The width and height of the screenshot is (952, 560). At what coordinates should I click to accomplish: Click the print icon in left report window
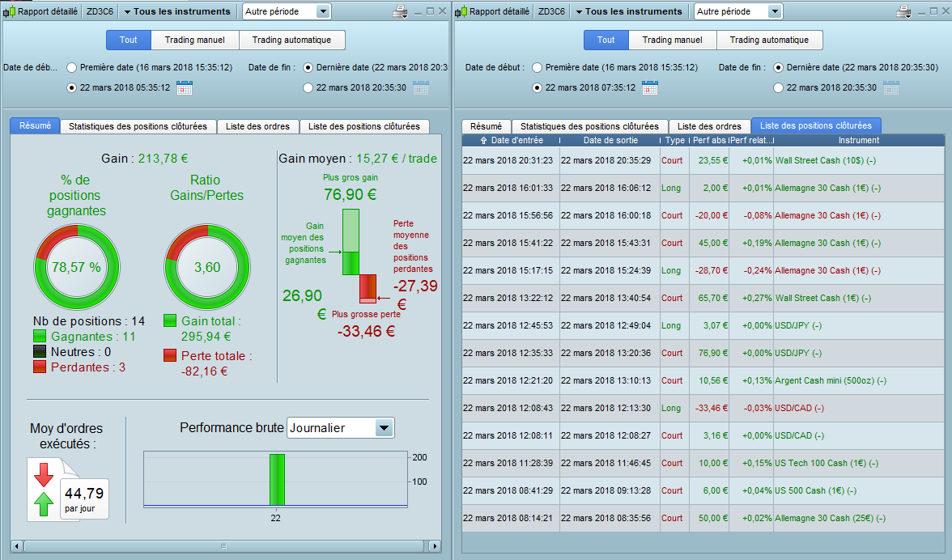pos(400,11)
